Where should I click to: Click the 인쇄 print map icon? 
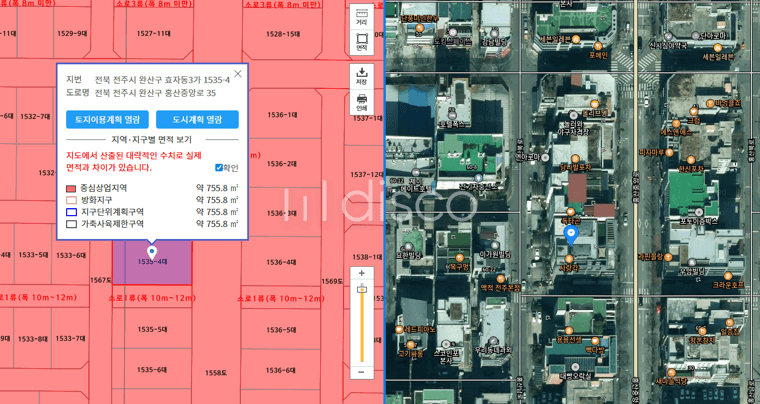362,102
